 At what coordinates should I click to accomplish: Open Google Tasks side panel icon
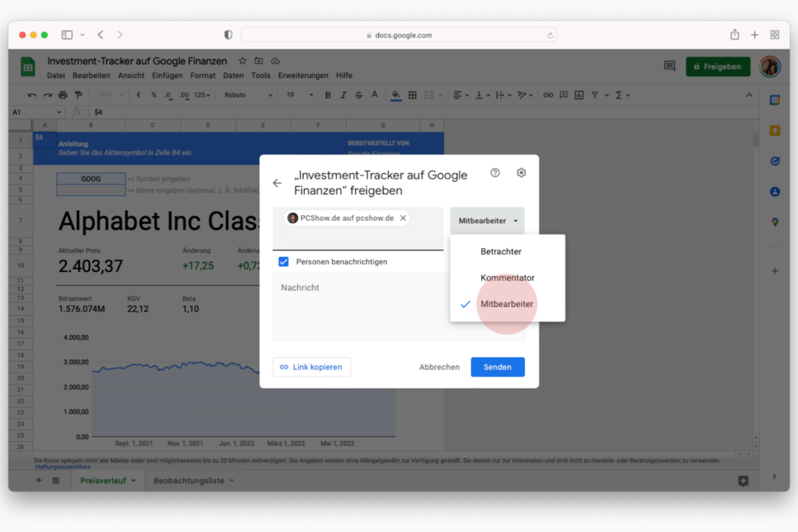click(775, 161)
